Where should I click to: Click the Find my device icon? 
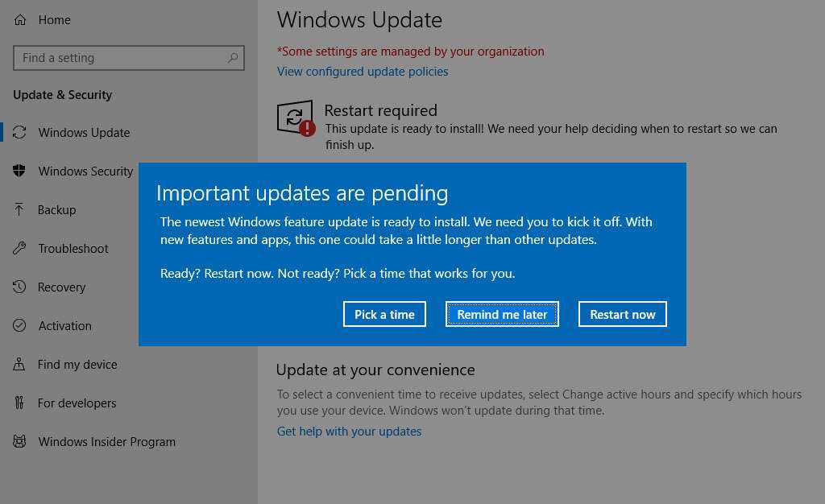(x=19, y=364)
